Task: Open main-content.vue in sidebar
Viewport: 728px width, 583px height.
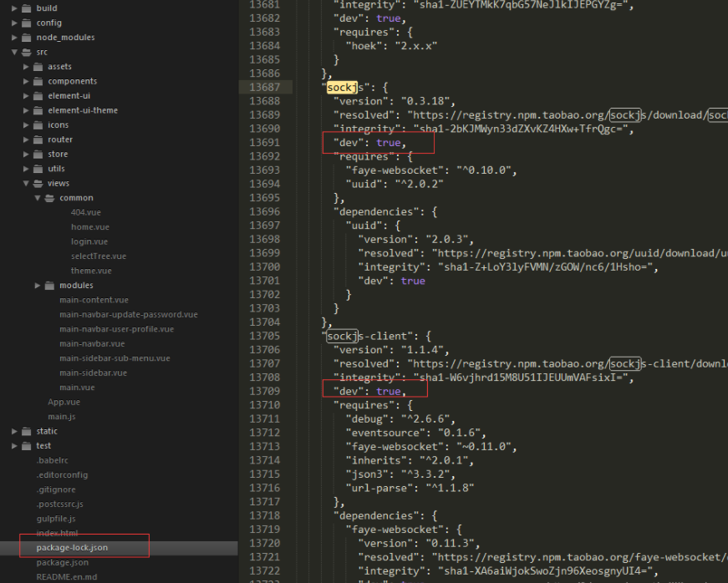Action: [94, 300]
